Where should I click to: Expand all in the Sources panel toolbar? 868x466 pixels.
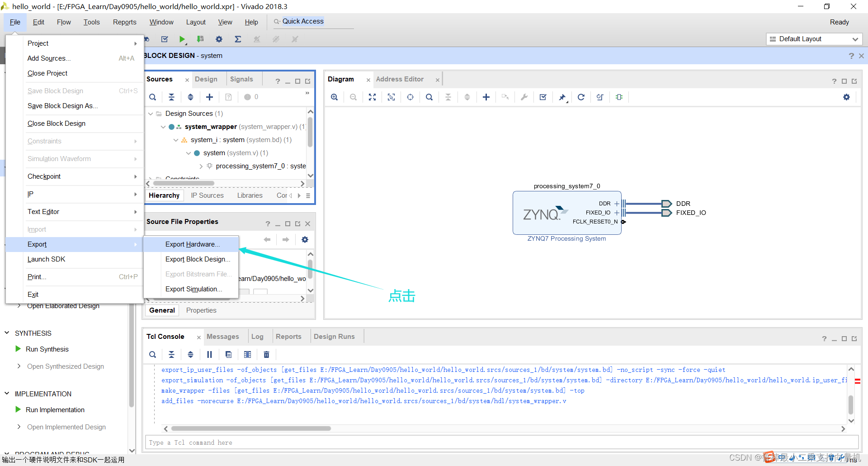190,97
